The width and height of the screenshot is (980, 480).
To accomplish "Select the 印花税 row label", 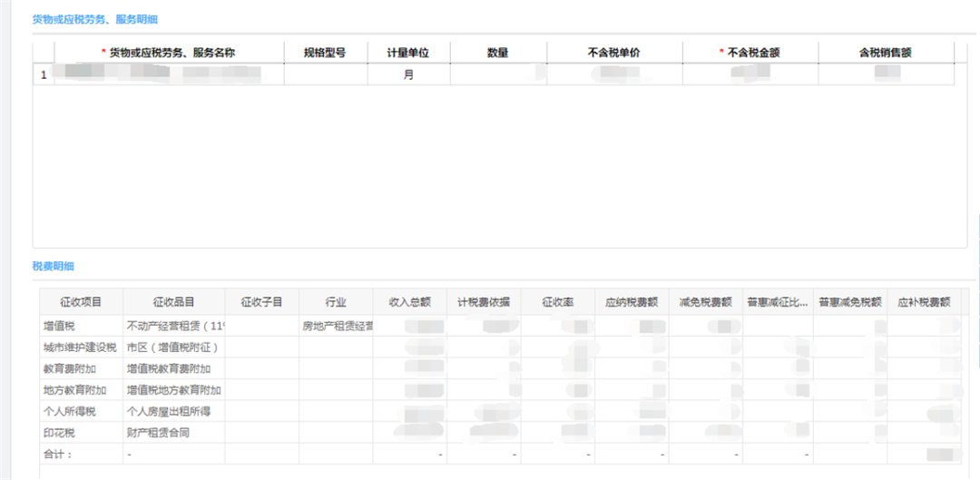I will pos(82,433).
